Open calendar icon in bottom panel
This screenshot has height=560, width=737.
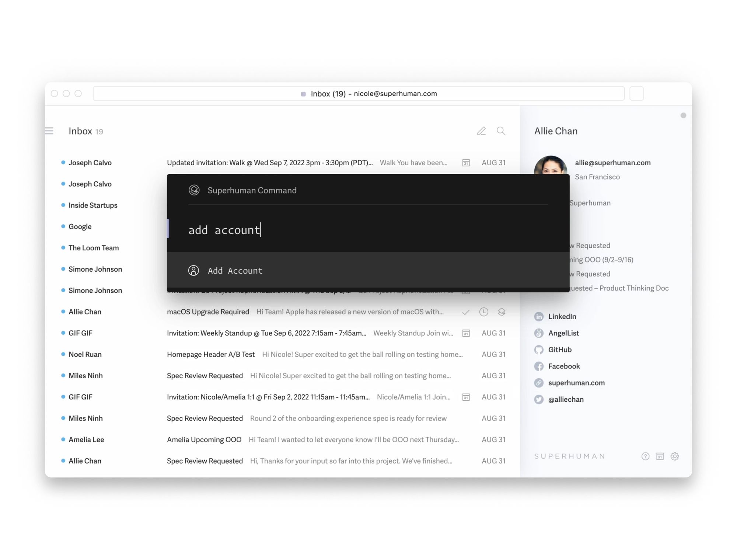pos(660,457)
